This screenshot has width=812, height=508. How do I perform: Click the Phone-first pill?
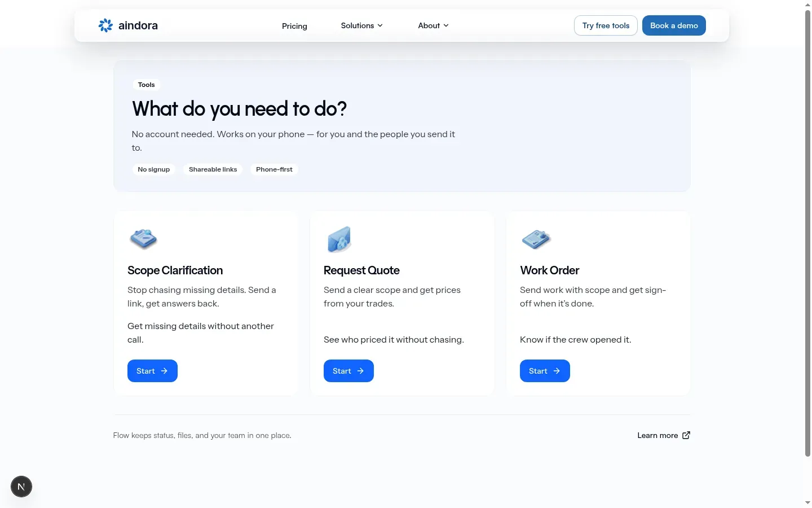point(274,169)
